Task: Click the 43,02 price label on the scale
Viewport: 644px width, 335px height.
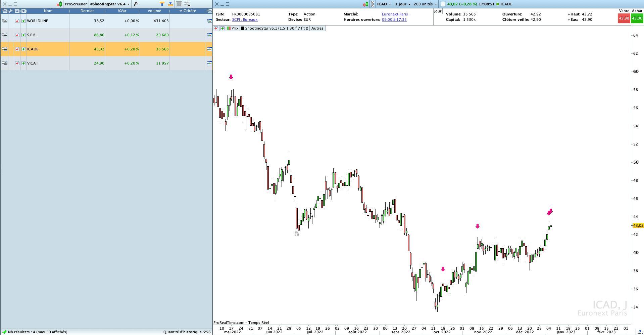Action: pyautogui.click(x=638, y=225)
